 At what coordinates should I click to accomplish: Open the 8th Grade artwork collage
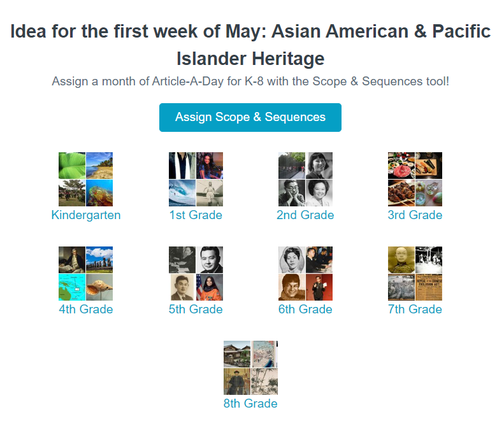pos(250,367)
